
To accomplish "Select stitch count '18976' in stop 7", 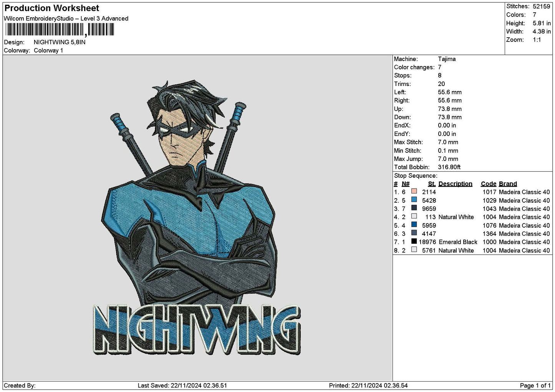I will 427,242.
